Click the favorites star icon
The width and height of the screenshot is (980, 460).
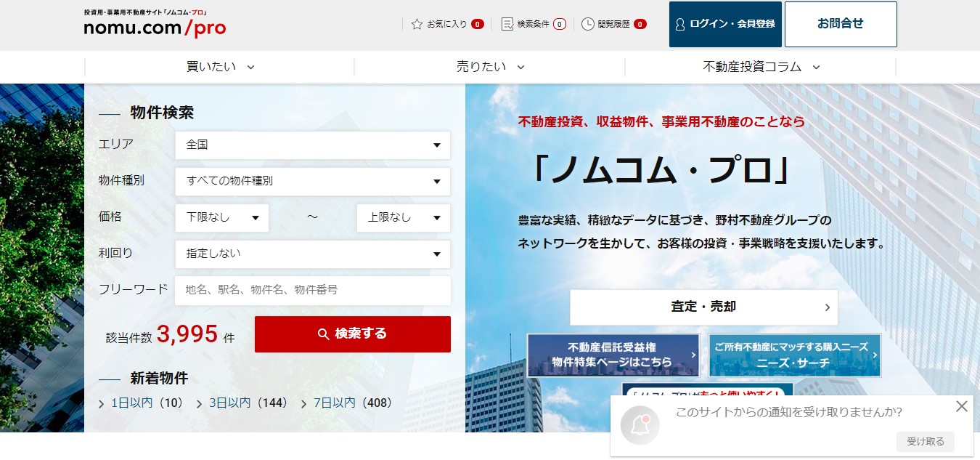pyautogui.click(x=417, y=24)
